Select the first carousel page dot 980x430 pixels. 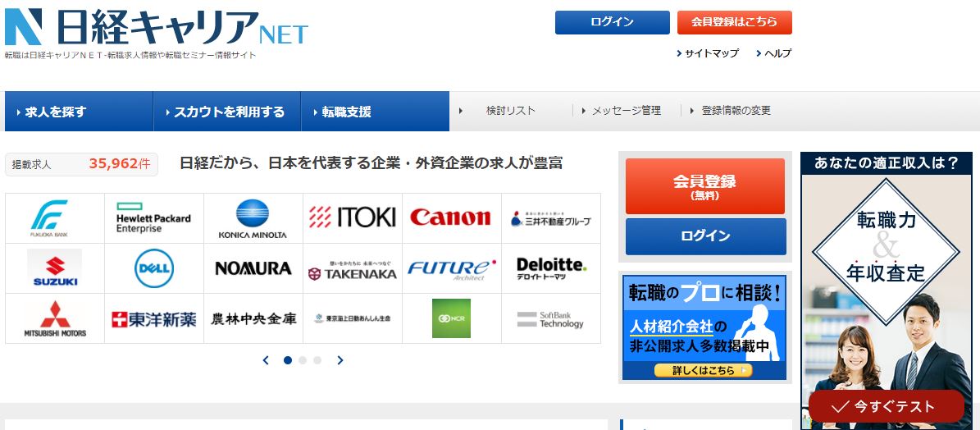point(288,360)
